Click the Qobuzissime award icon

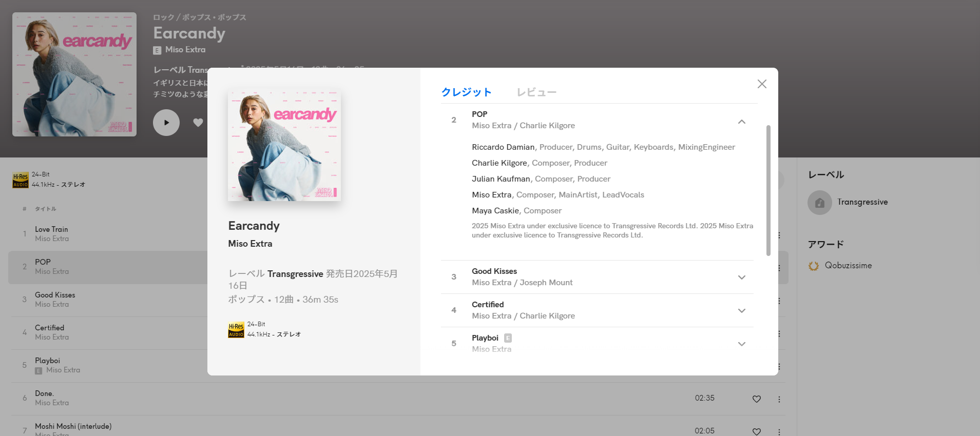[814, 266]
